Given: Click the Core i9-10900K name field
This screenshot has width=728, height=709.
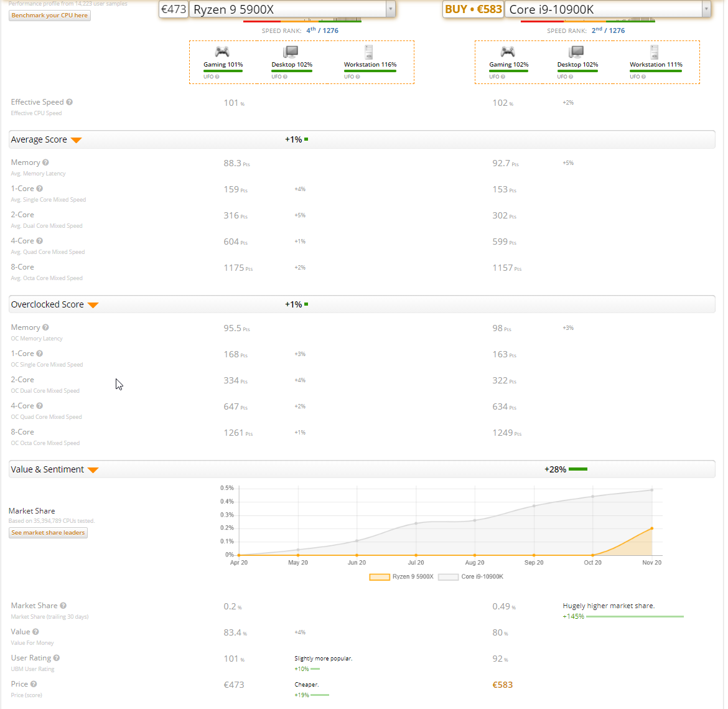Looking at the screenshot, I should 603,9.
